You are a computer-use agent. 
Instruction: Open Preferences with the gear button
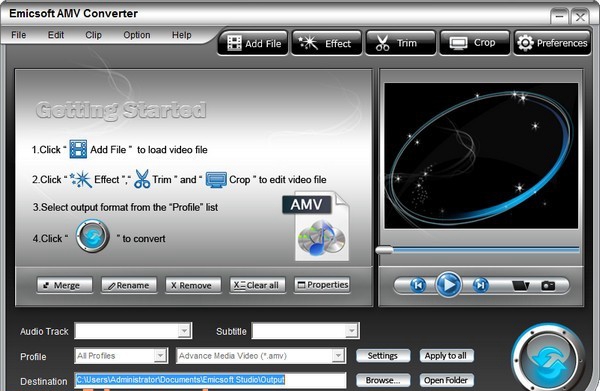[x=552, y=43]
